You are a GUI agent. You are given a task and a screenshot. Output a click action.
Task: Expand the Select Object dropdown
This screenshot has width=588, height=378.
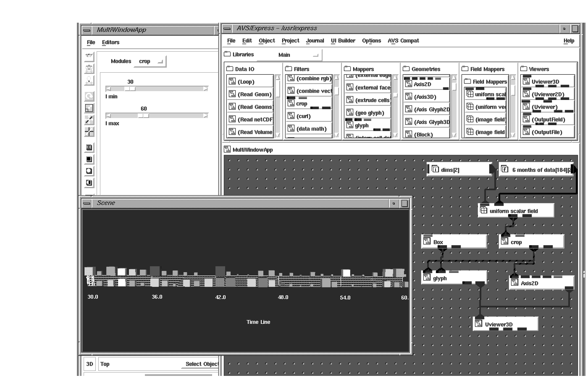(202, 364)
